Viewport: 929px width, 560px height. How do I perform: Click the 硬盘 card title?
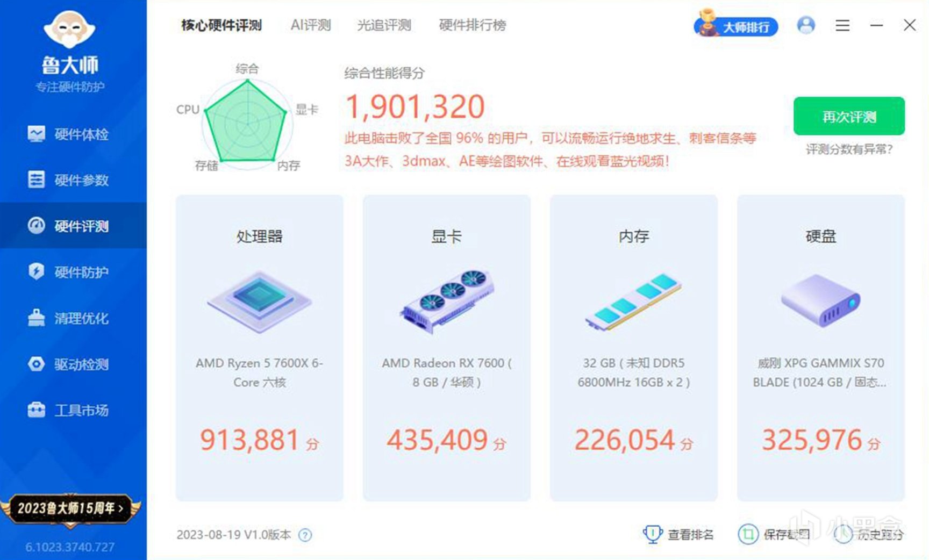pyautogui.click(x=821, y=236)
